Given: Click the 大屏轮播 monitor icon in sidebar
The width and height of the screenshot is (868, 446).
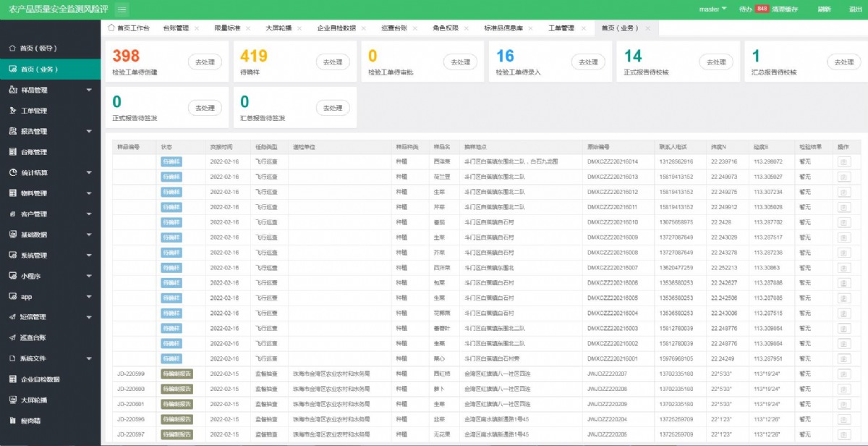Looking at the screenshot, I should [13, 400].
